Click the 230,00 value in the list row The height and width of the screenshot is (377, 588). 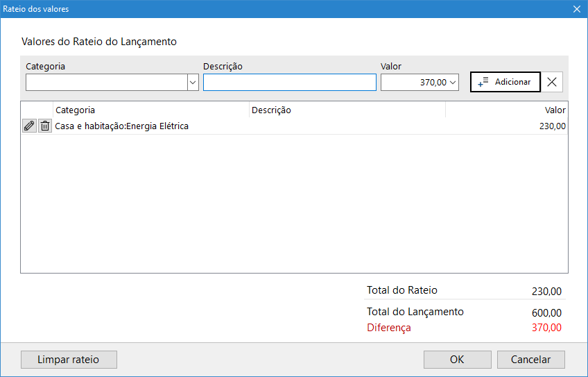[x=552, y=126]
